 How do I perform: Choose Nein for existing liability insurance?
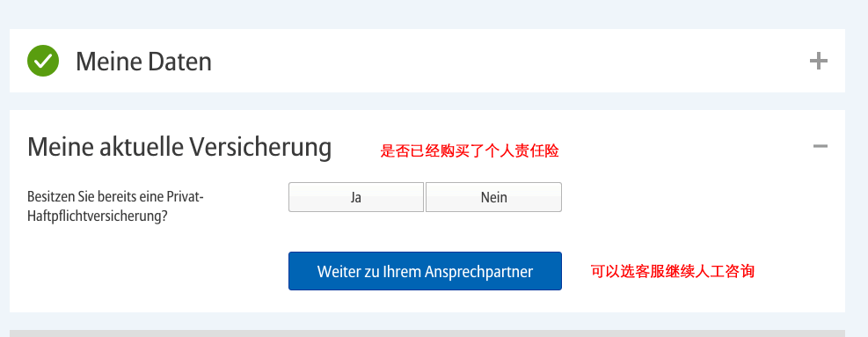coord(493,197)
